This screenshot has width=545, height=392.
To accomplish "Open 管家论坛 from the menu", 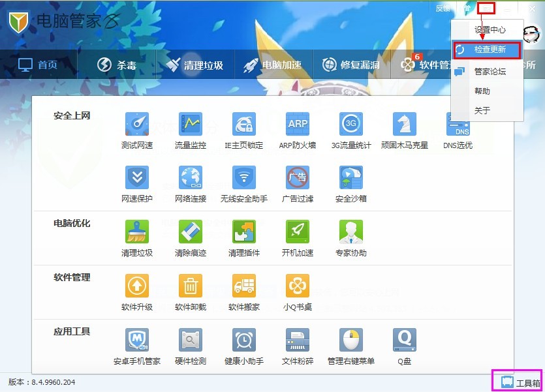I will click(488, 72).
